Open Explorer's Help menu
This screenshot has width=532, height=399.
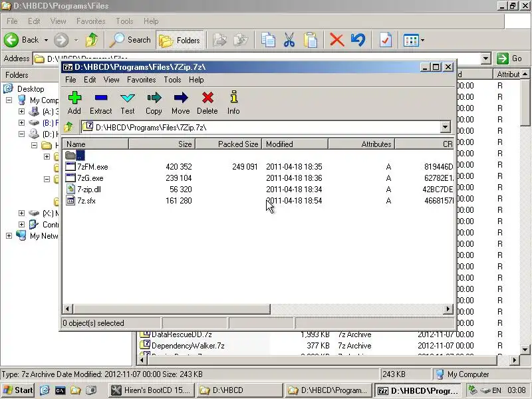[x=151, y=21]
